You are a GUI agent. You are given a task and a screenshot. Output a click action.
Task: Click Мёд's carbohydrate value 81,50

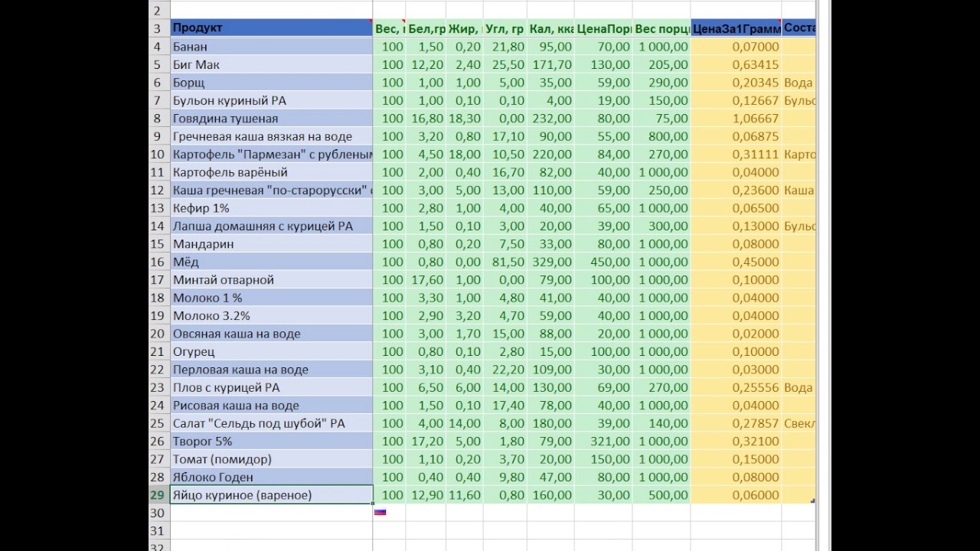[x=505, y=262]
